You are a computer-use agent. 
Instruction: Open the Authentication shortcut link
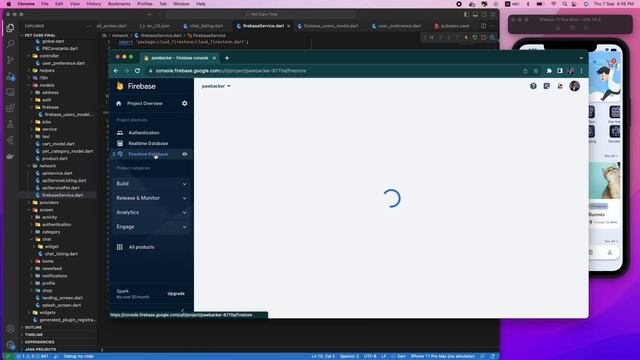coord(144,133)
